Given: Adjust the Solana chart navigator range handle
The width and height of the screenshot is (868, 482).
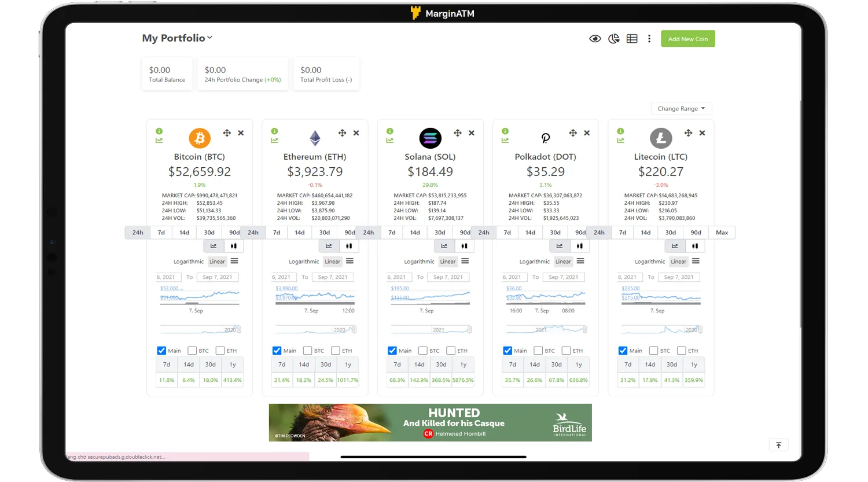Looking at the screenshot, I should [x=469, y=329].
